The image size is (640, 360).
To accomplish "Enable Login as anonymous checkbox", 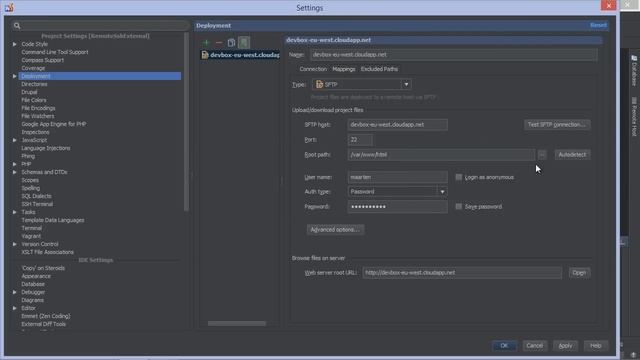I will coord(459,177).
